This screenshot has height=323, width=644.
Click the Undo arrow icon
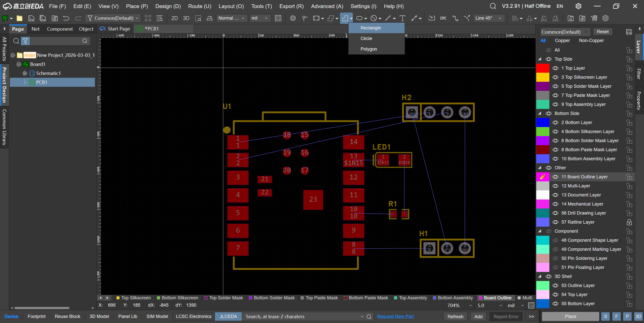tap(66, 18)
